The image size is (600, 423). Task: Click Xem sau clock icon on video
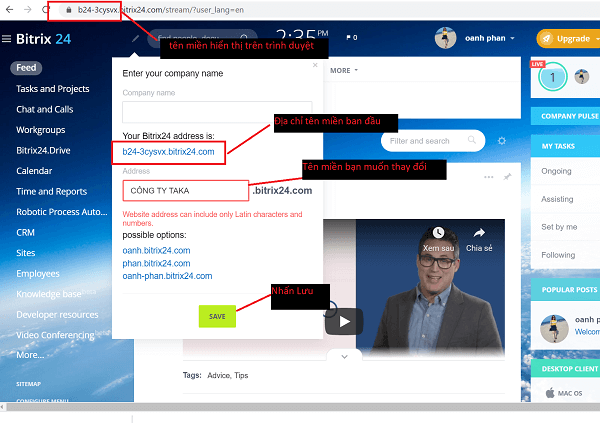[x=438, y=232]
